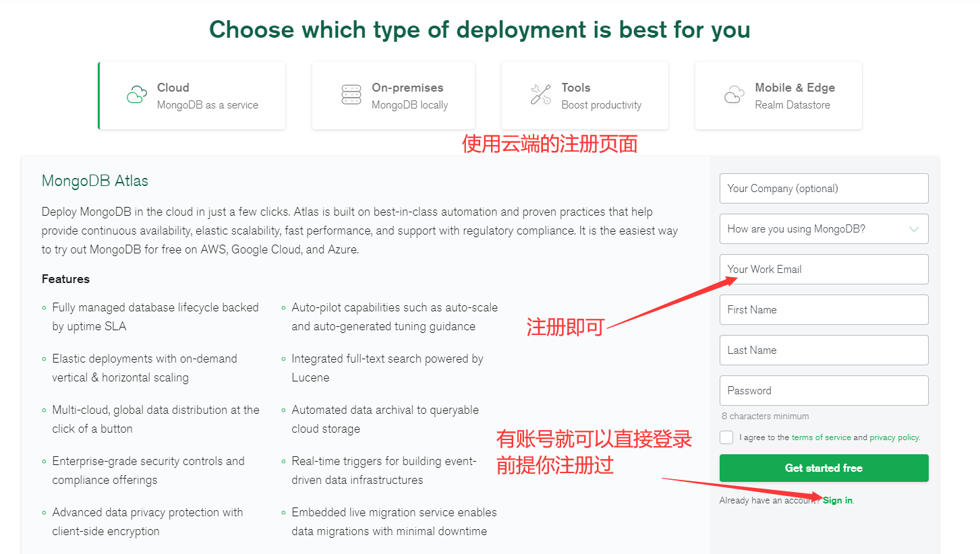The height and width of the screenshot is (554, 980).
Task: Open the terms of service link
Action: point(821,437)
